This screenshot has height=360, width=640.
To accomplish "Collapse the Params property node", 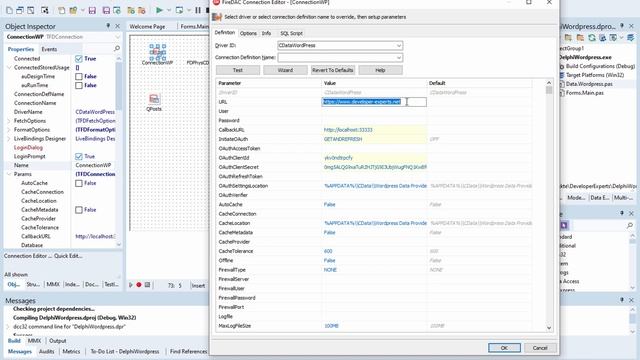I will pos(9,174).
